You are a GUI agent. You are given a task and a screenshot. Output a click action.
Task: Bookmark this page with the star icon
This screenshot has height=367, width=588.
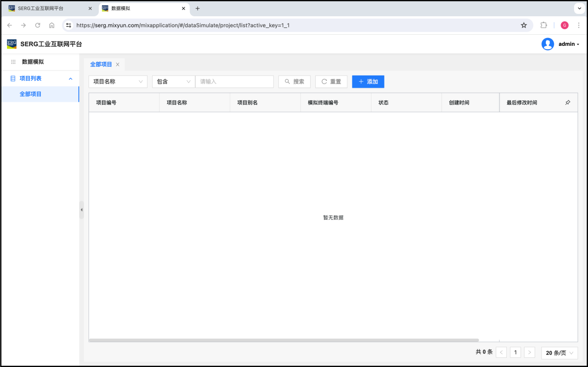tap(524, 25)
